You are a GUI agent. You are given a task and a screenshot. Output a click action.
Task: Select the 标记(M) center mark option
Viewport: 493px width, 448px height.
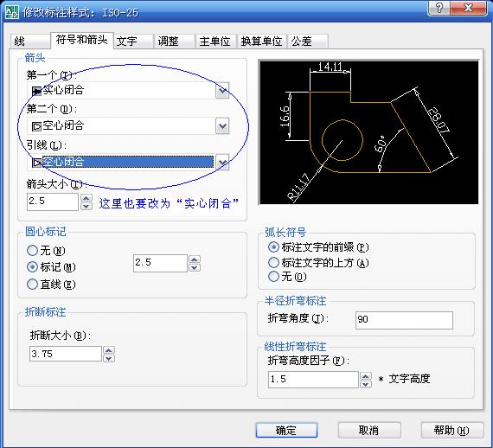click(51, 267)
